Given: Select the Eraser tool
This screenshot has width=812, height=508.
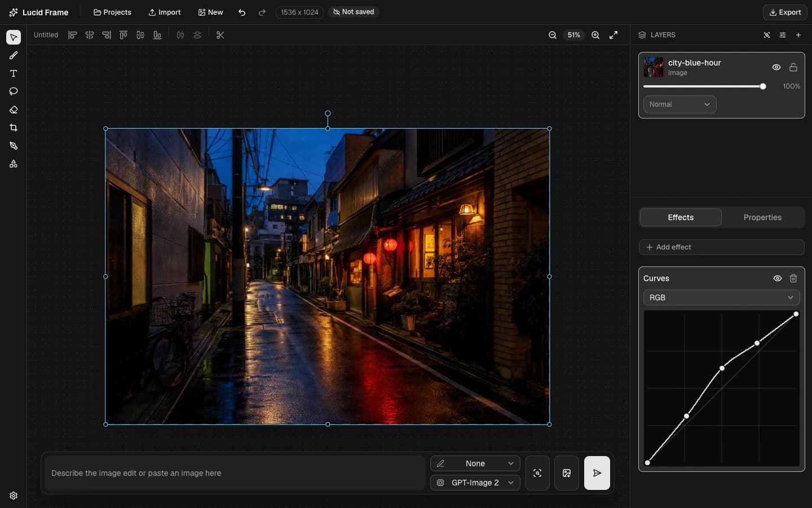Looking at the screenshot, I should [x=14, y=110].
